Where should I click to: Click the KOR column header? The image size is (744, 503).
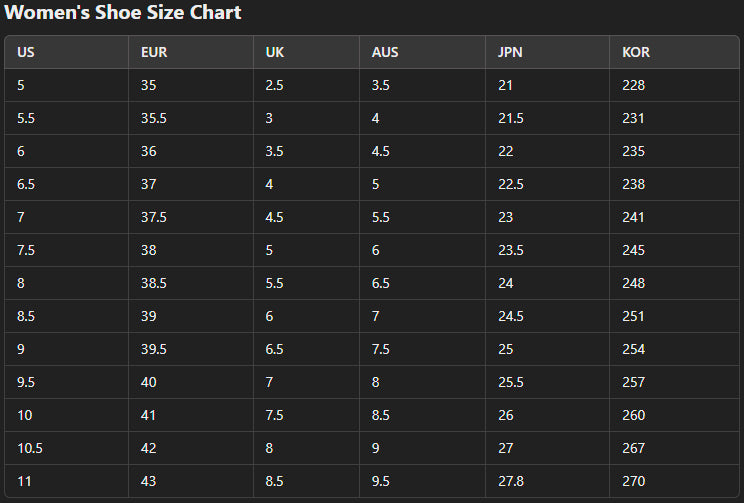636,52
